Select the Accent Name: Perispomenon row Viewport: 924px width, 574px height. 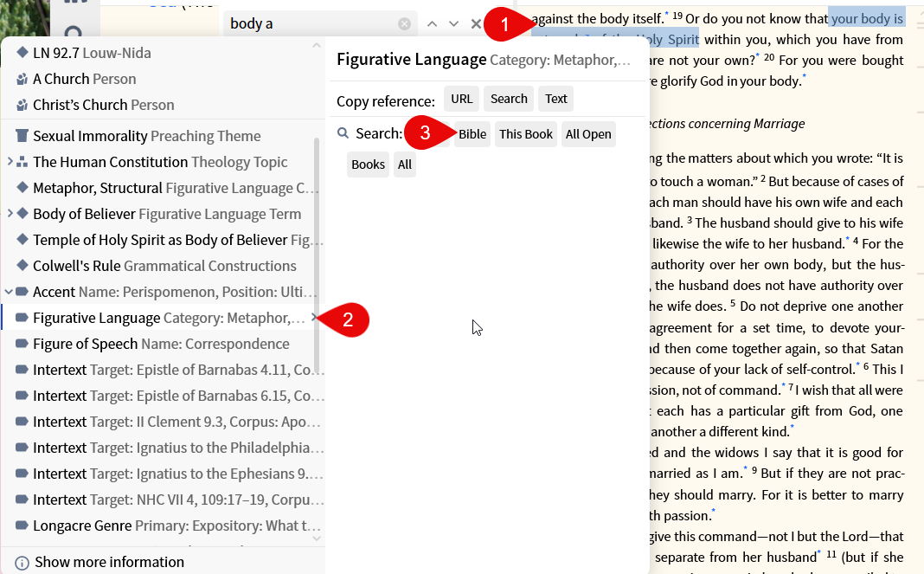(163, 292)
